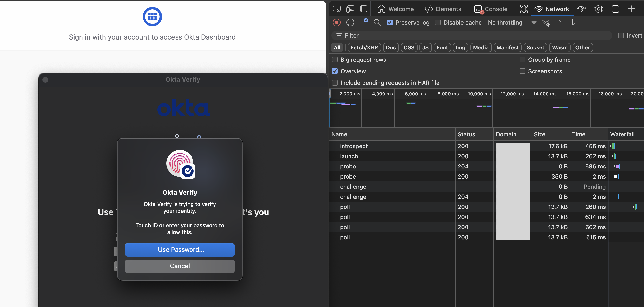Click the network Filter input field
This screenshot has width=644, height=307.
coord(472,35)
